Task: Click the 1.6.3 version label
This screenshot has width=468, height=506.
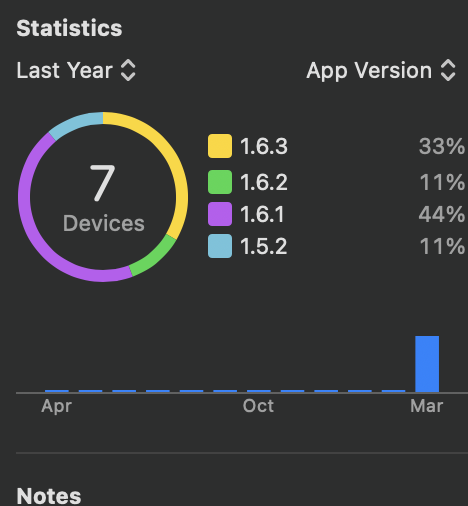Action: [264, 146]
